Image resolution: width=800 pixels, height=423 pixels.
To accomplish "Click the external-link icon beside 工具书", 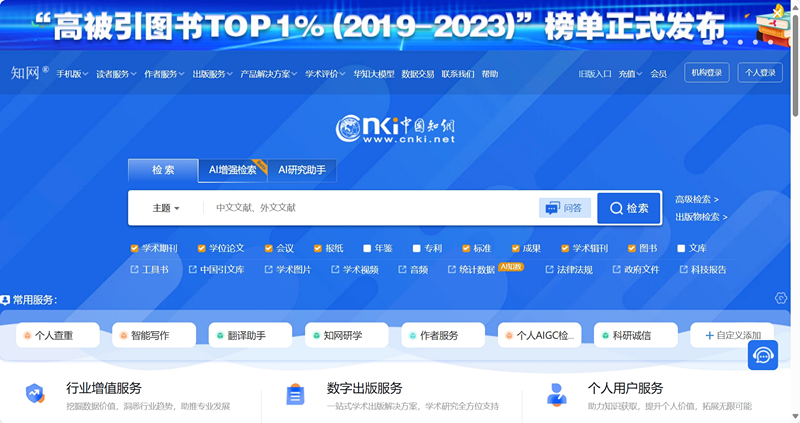I will coord(134,269).
